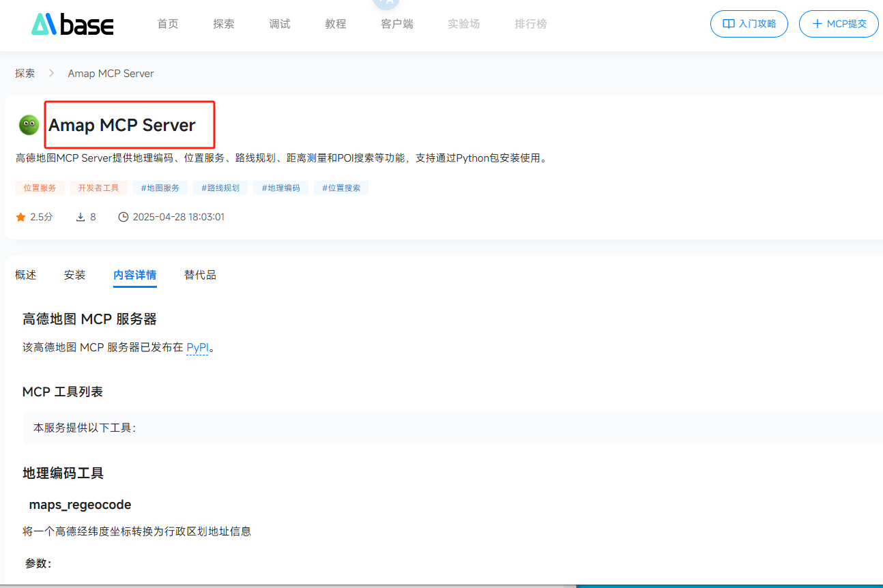Viewport: 883px width, 588px height.
Task: Switch to the 概述 tab
Action: coord(26,275)
